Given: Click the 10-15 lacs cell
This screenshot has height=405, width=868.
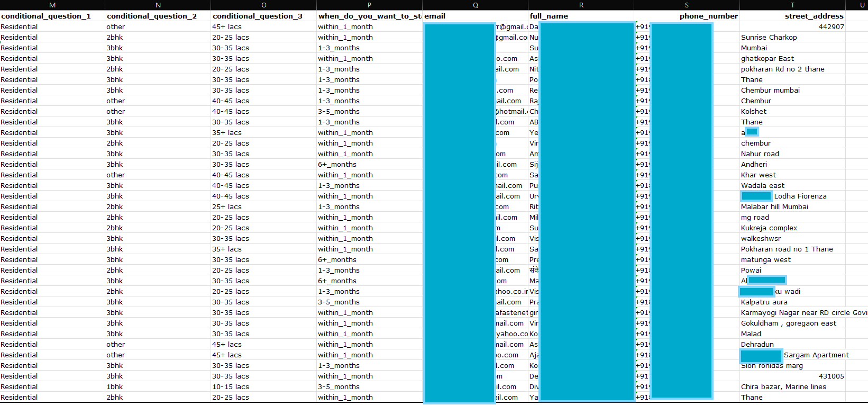Looking at the screenshot, I should (x=264, y=386).
